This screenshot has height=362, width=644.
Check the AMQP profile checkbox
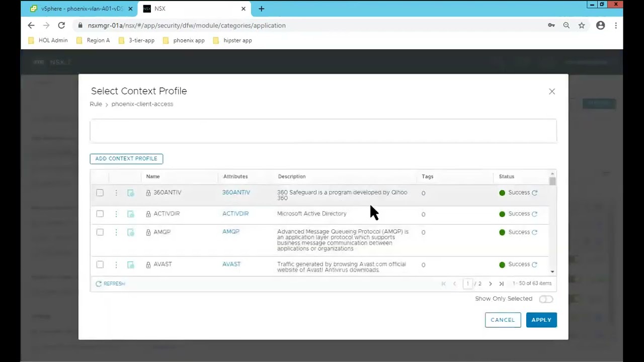point(100,232)
